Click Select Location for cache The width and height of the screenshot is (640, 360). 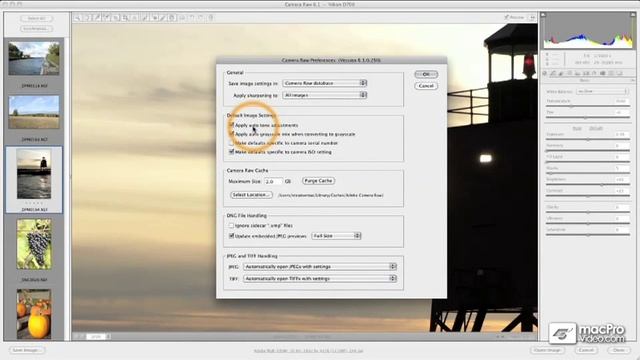tap(251, 195)
